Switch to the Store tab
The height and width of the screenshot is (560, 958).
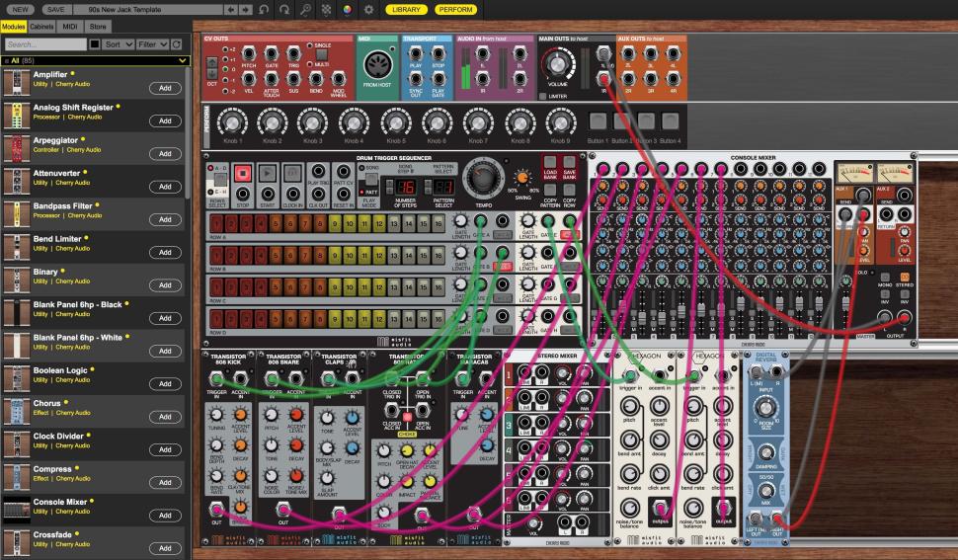pos(98,27)
